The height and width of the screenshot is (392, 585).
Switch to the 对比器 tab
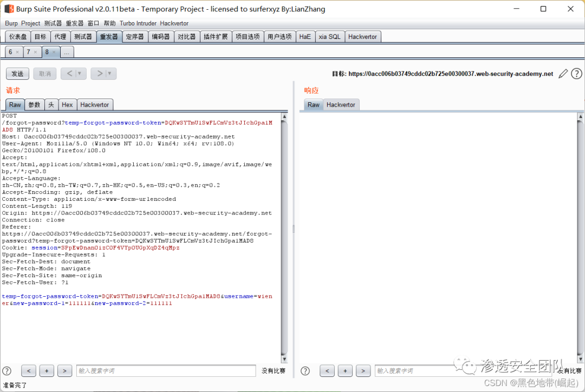[186, 37]
